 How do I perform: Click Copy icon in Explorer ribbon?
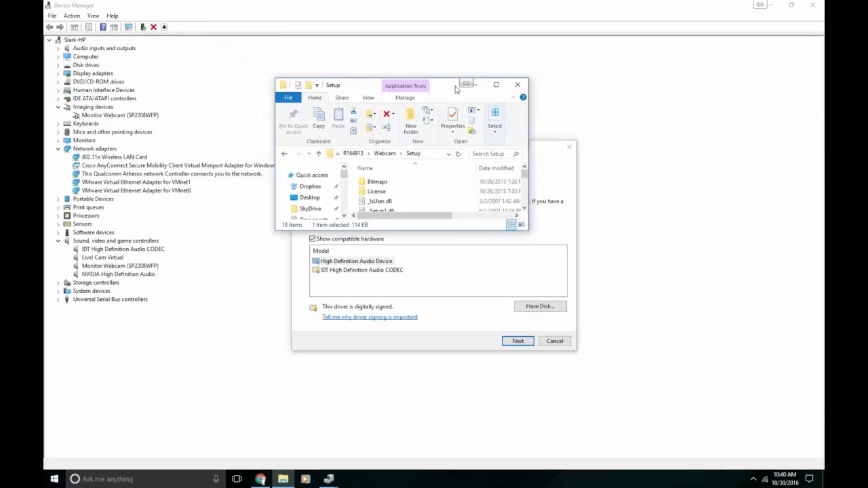coord(319,114)
